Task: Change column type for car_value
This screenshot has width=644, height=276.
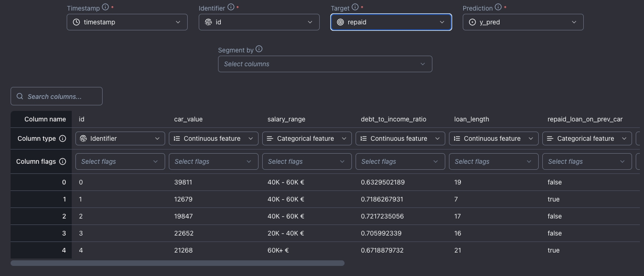Action: click(213, 138)
